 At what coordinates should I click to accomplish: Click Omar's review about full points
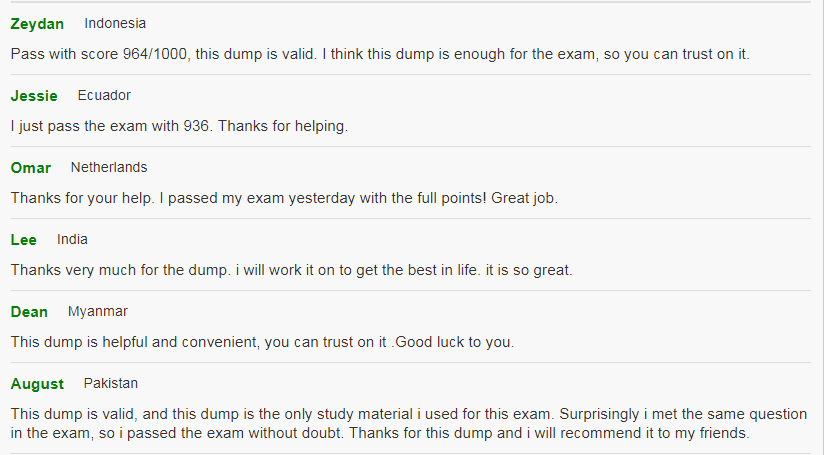284,198
